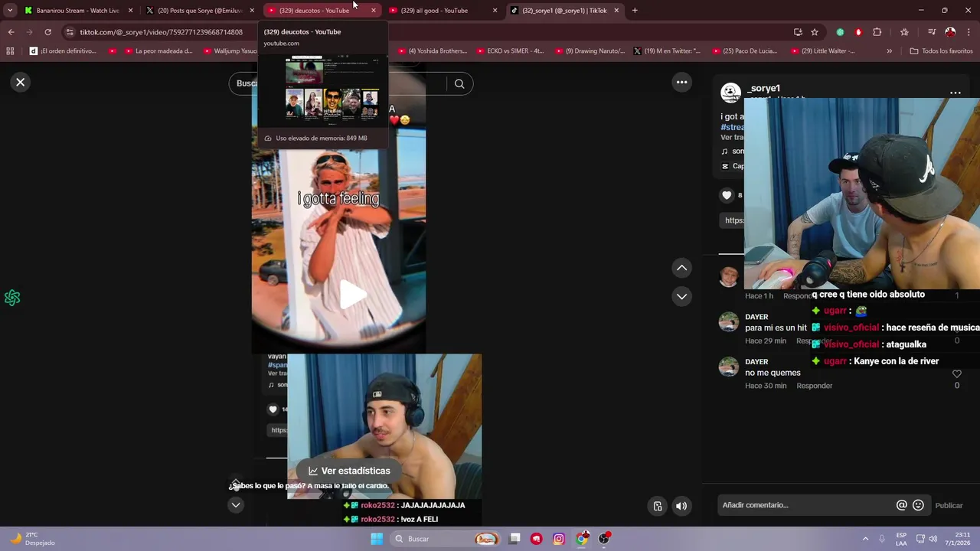Open the OBS icon in taskbar
Screen dimensions: 980x551
pyautogui.click(x=605, y=539)
